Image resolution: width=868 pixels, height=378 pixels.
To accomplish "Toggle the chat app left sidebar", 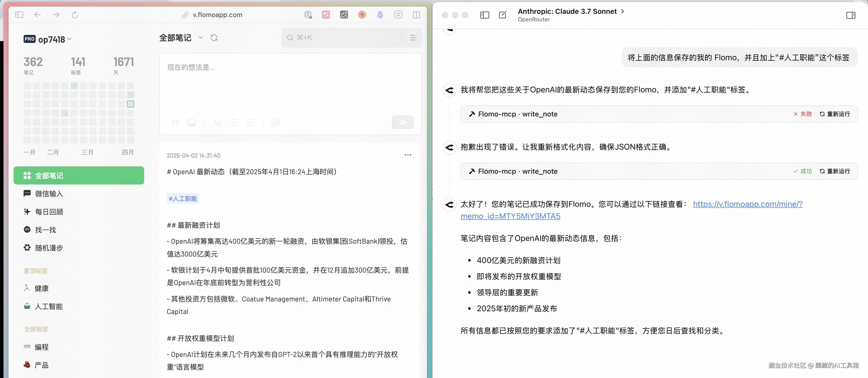I will (484, 15).
